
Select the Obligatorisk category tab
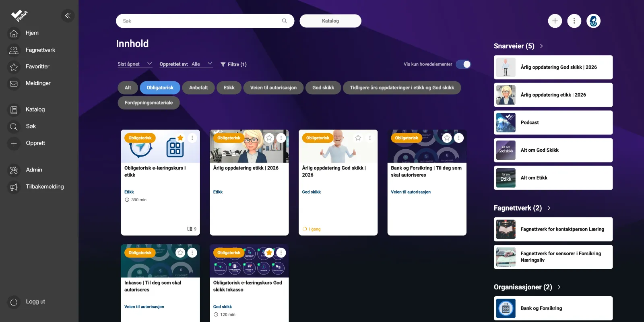pos(160,88)
